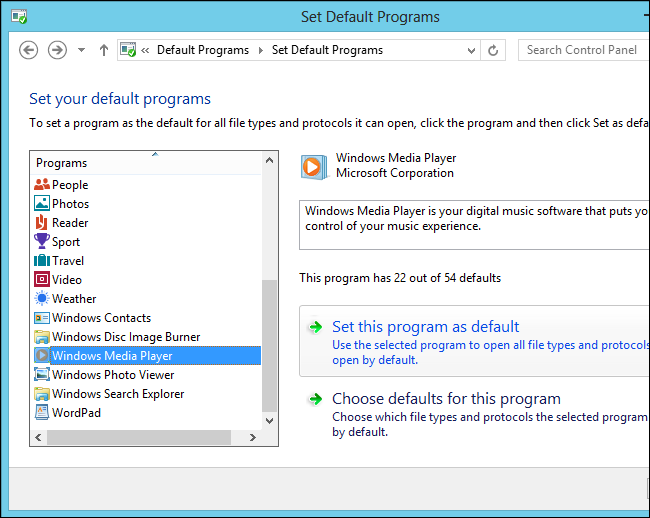Select the Sport trophy icon
650x518 pixels.
[x=42, y=242]
